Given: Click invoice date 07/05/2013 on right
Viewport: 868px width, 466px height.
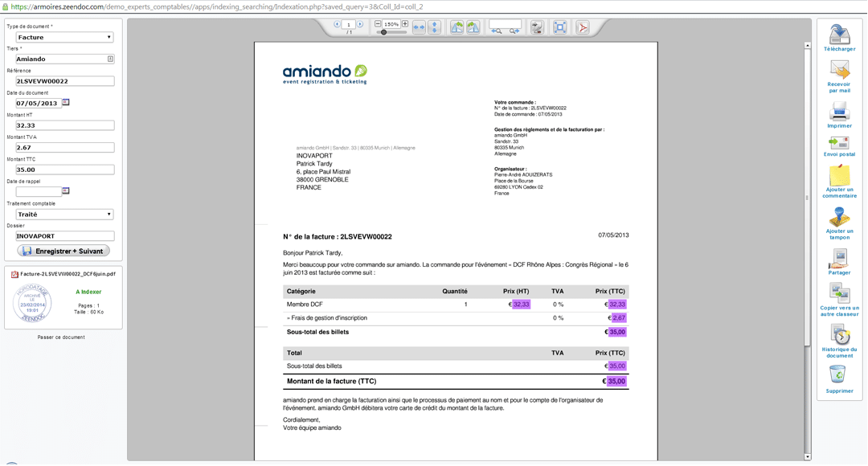Looking at the screenshot, I should coord(613,235).
